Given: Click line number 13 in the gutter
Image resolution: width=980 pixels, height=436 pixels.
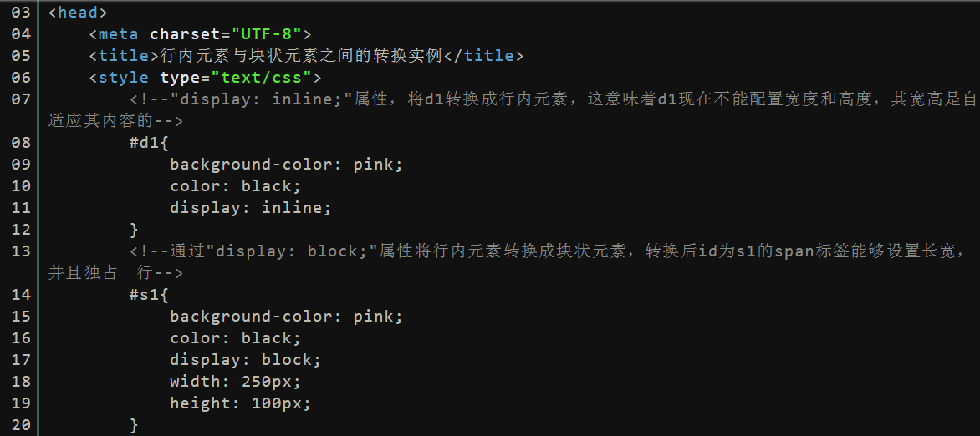Looking at the screenshot, I should [21, 251].
